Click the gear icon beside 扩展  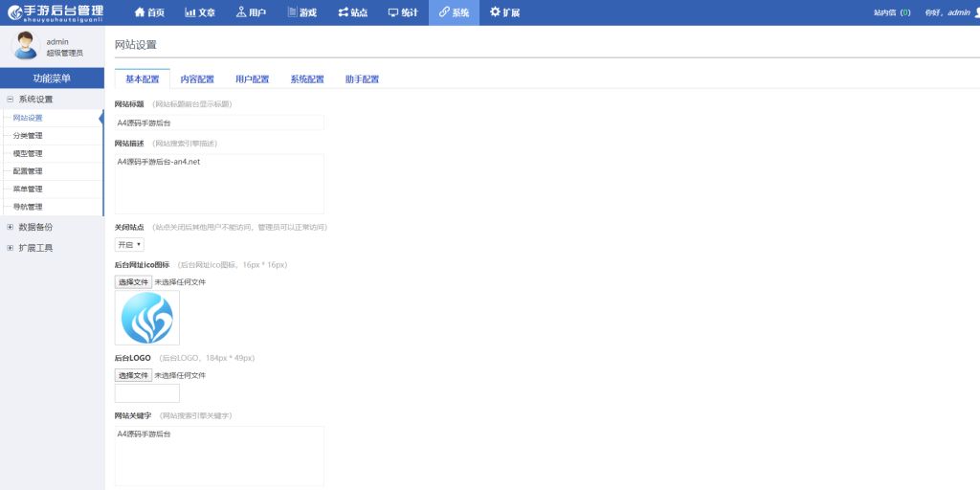click(x=495, y=11)
